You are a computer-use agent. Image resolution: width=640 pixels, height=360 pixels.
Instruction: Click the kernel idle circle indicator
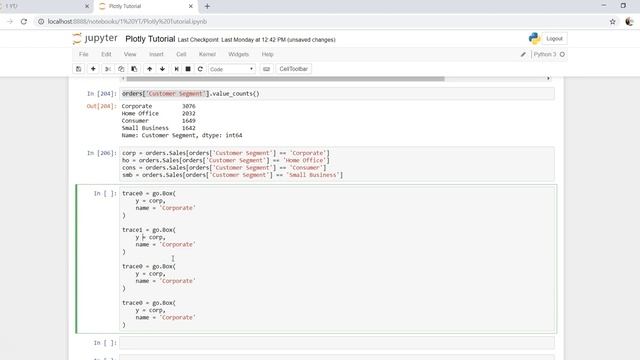pos(562,54)
